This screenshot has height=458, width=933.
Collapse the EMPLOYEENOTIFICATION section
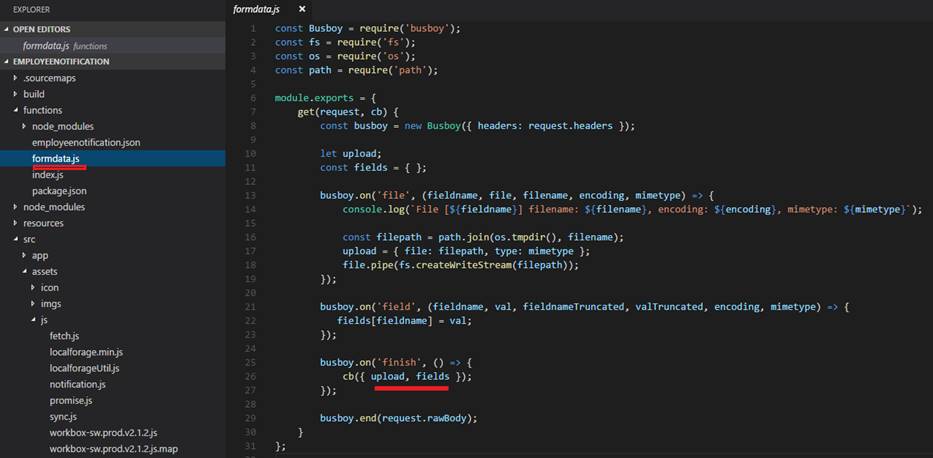pyautogui.click(x=7, y=61)
